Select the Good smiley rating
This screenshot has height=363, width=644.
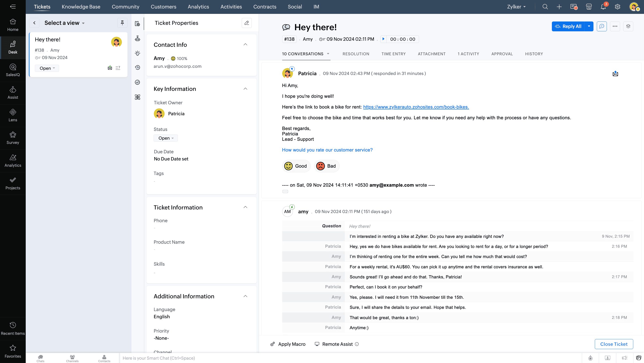296,166
